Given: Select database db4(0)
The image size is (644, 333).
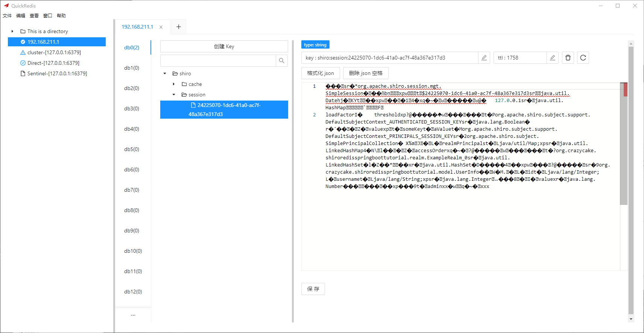Looking at the screenshot, I should (132, 129).
